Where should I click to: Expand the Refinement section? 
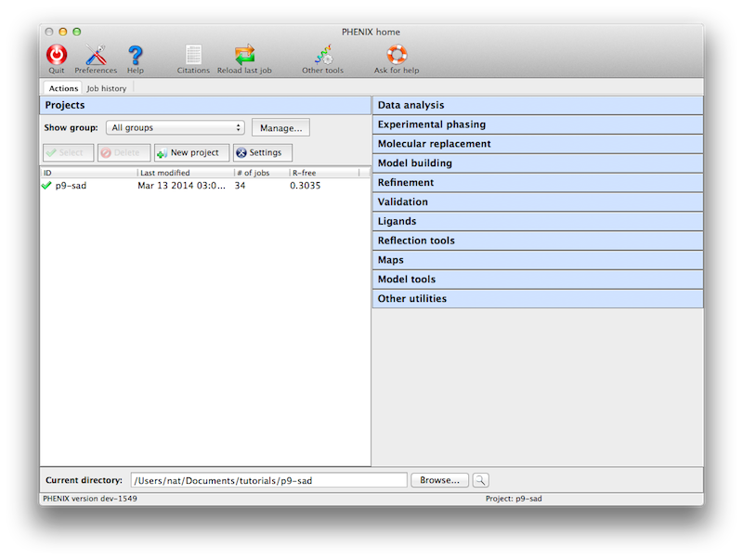click(538, 183)
